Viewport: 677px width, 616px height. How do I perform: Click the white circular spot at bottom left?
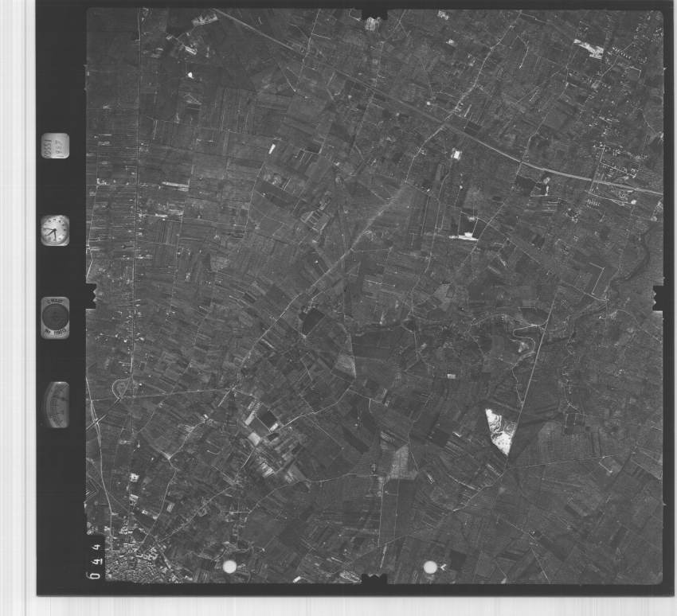[229, 567]
